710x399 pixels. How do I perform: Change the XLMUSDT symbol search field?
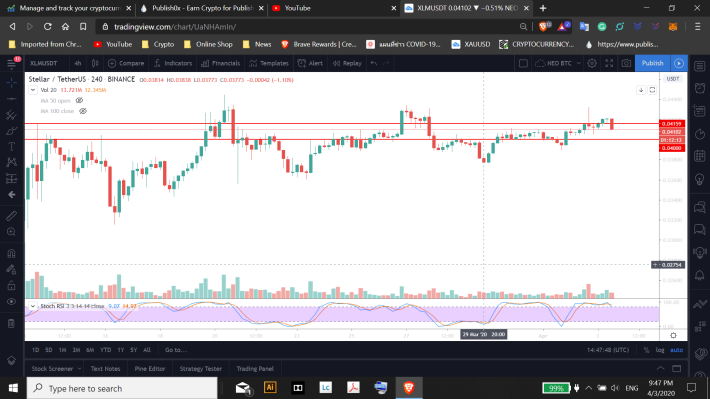pyautogui.click(x=44, y=63)
